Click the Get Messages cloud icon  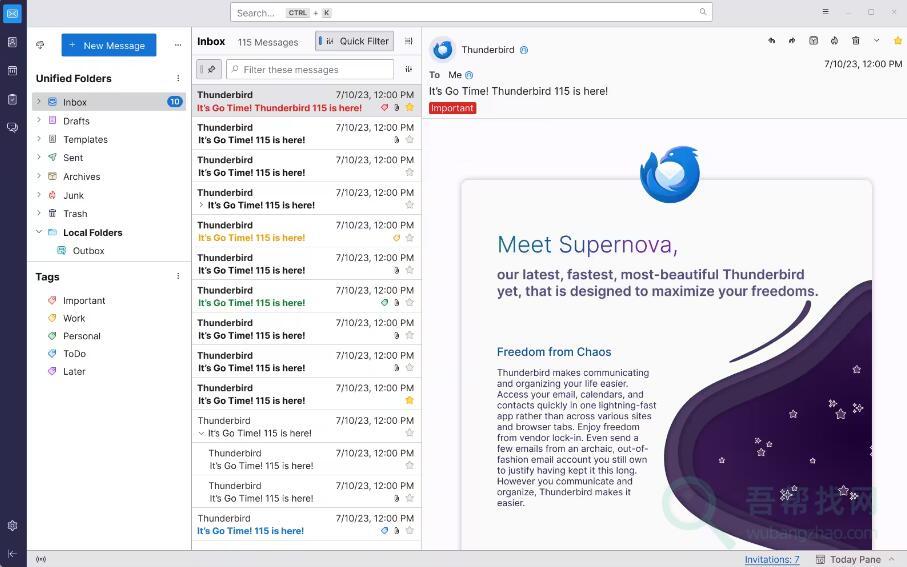click(40, 45)
